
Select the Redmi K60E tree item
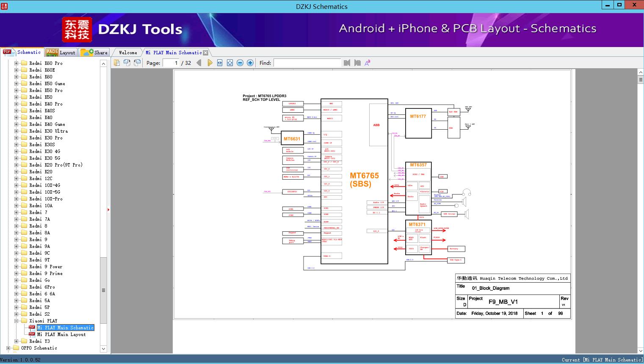pos(42,70)
